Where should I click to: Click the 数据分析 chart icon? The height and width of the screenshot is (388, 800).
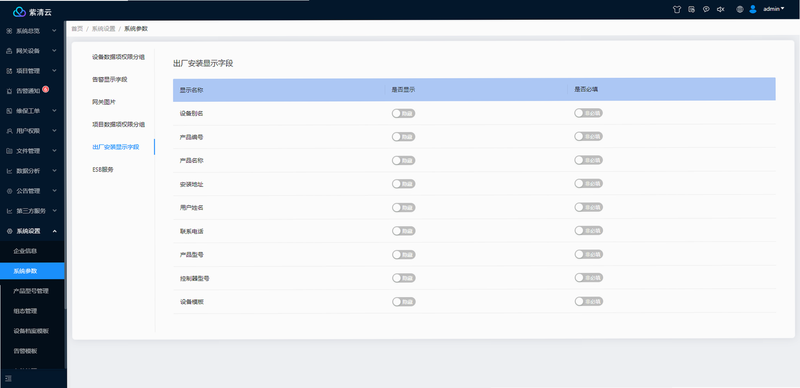pyautogui.click(x=9, y=171)
